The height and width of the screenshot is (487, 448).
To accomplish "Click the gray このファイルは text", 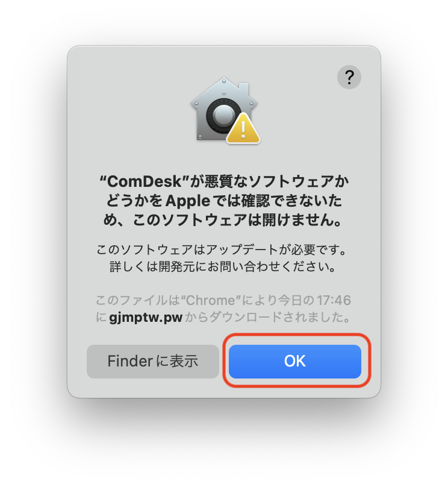I will (137, 301).
